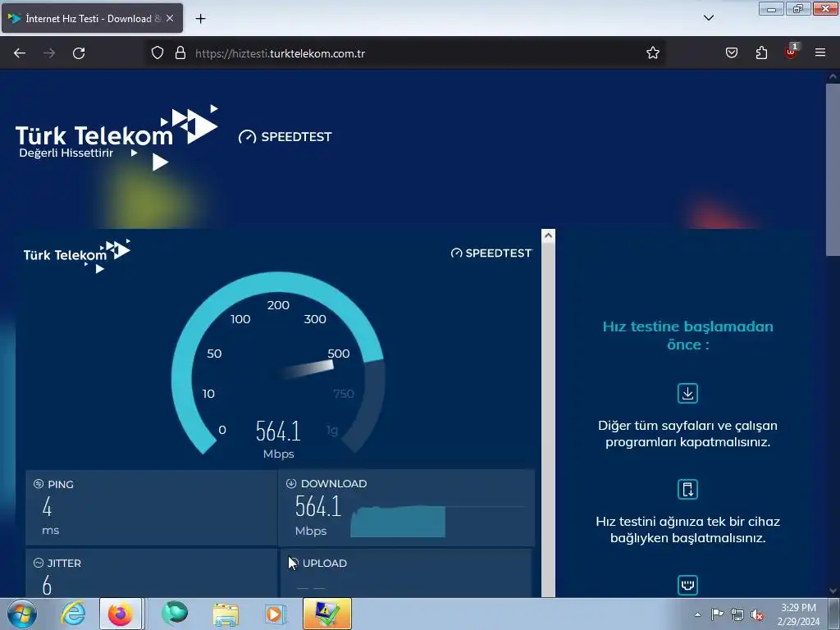Open Windows Media Player taskbar icon

276,614
